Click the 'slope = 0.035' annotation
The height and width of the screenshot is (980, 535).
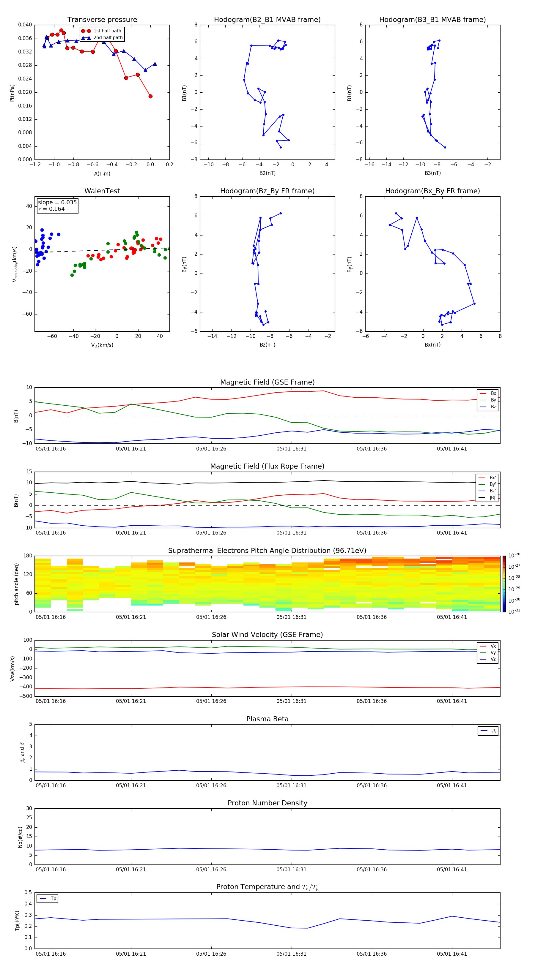point(57,203)
